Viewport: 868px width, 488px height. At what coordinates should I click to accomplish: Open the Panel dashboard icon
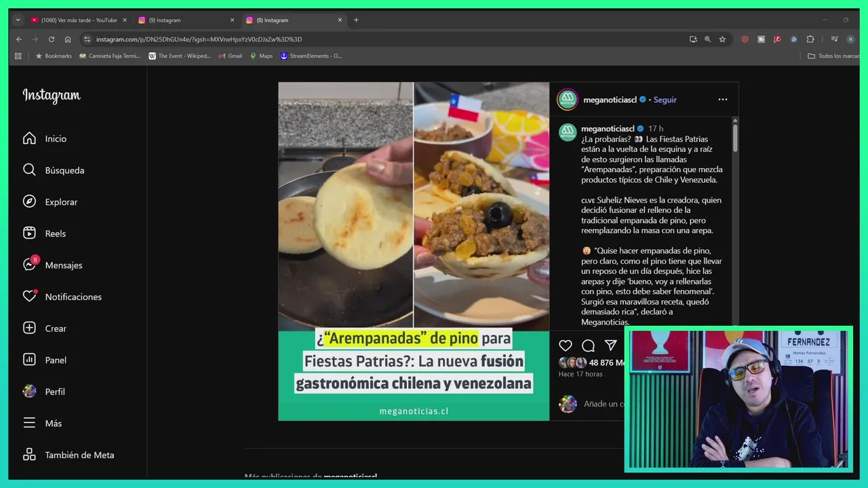click(x=29, y=360)
